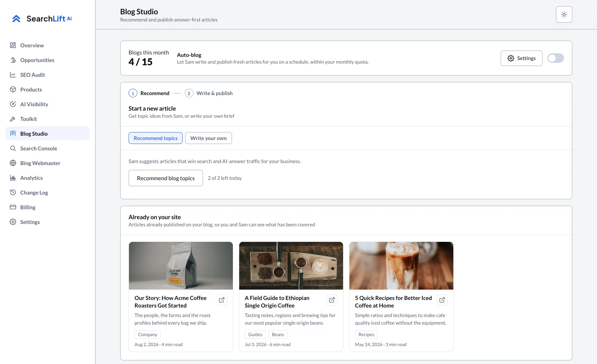Go to step 1 Recommend

[149, 93]
